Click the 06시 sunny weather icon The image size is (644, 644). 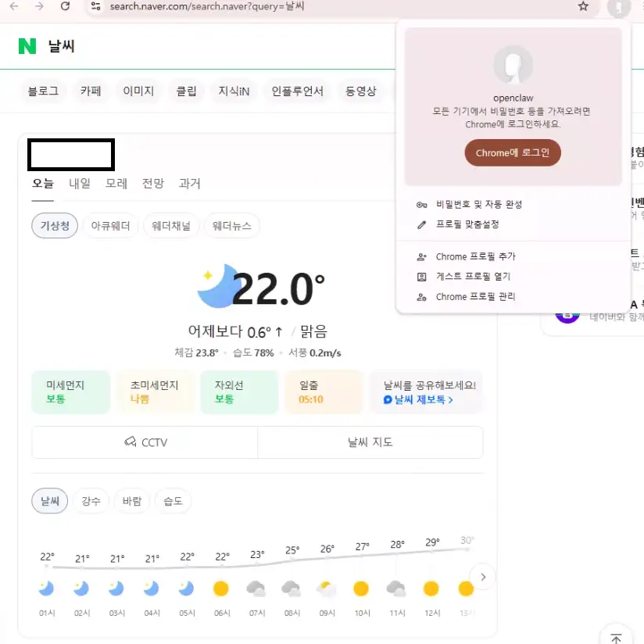tap(221, 589)
